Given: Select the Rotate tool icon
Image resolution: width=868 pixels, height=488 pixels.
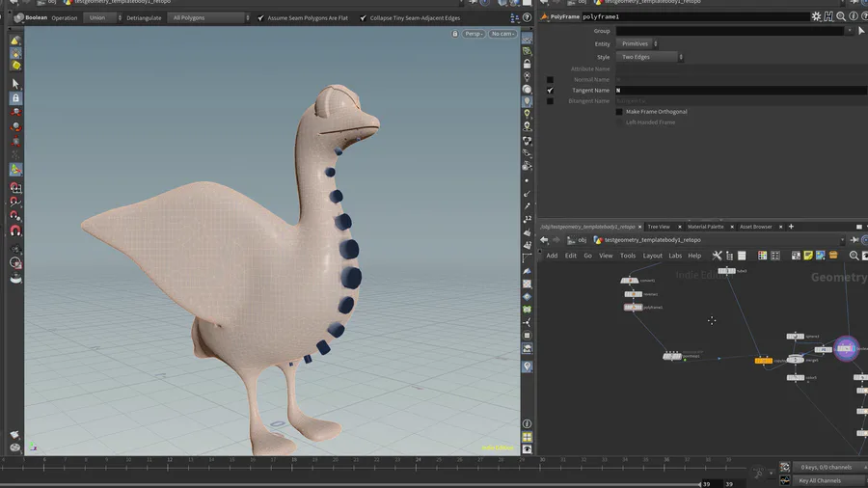Looking at the screenshot, I should 15,126.
